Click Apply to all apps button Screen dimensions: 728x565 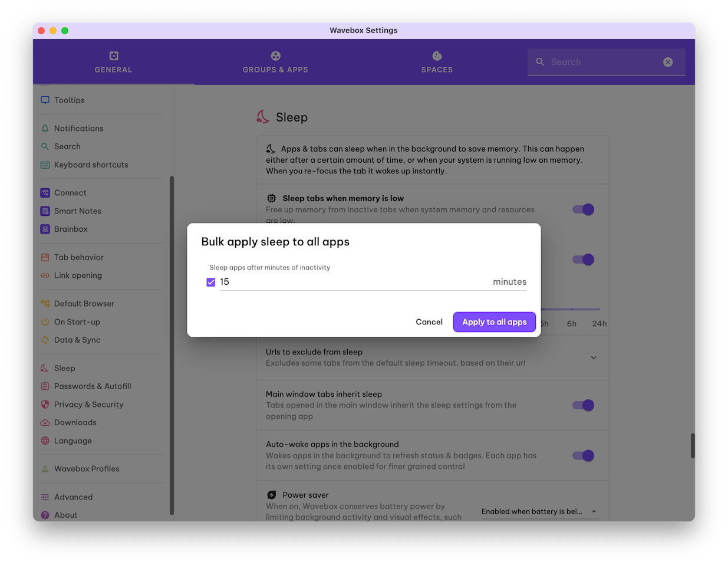tap(495, 322)
